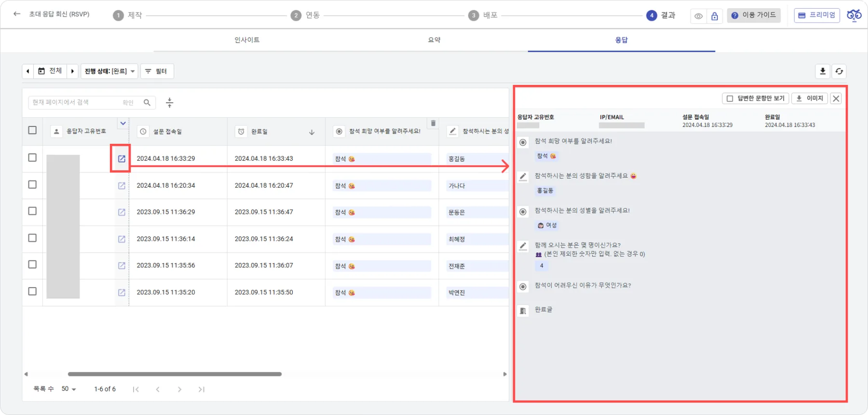Go to previous date range arrow
The height and width of the screenshot is (415, 868).
(28, 71)
